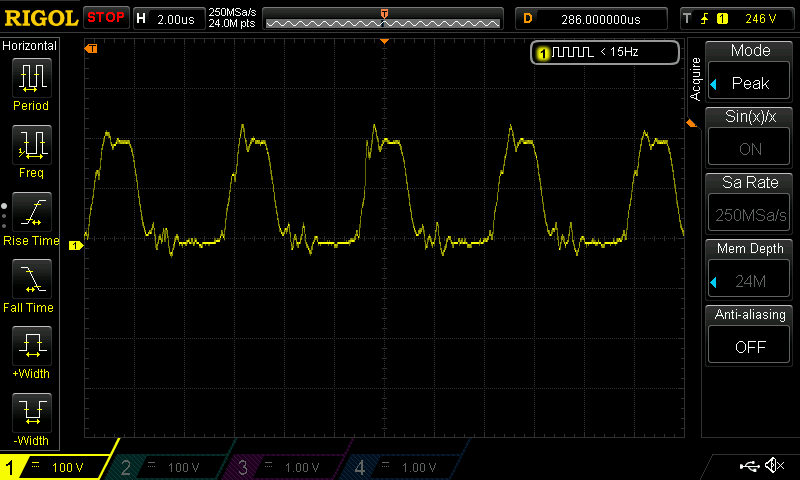Click the trigger level 246 V readout

point(760,19)
